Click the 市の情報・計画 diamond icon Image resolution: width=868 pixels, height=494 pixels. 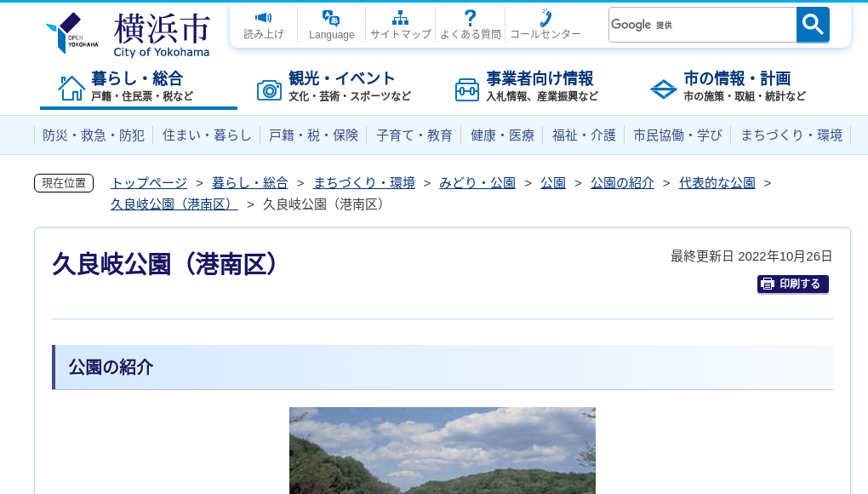[663, 88]
